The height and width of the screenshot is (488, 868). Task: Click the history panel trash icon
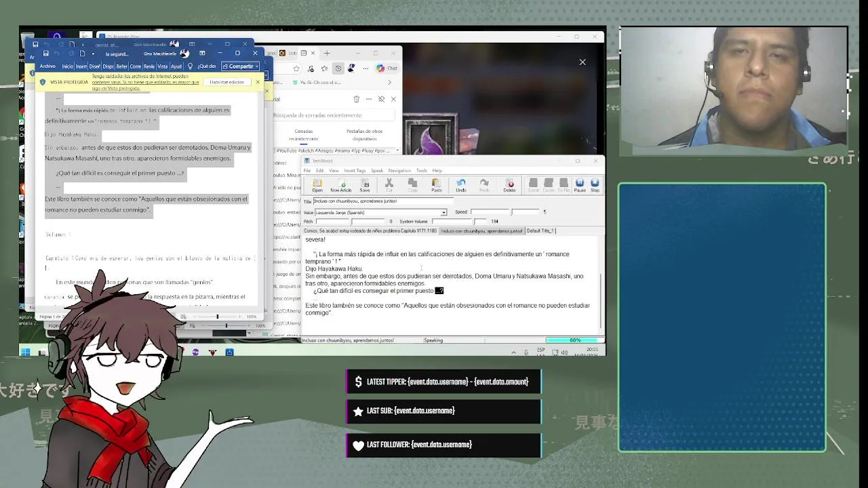tap(357, 99)
